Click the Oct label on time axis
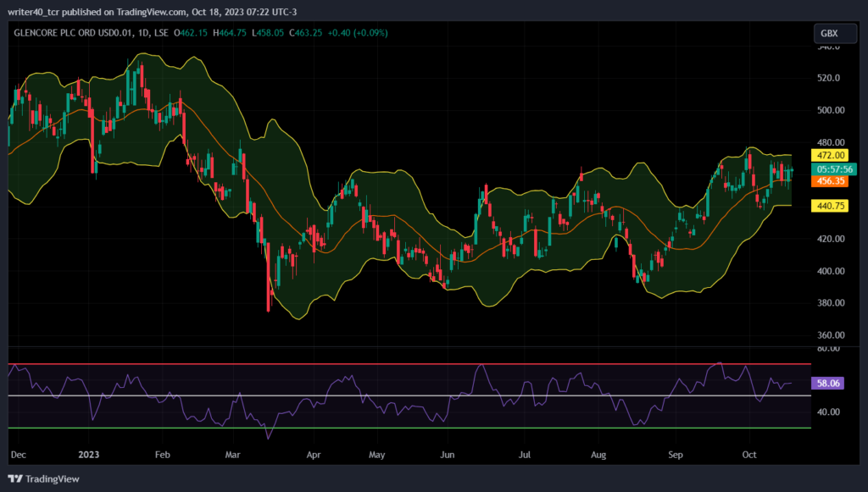Image resolution: width=868 pixels, height=492 pixels. point(749,455)
